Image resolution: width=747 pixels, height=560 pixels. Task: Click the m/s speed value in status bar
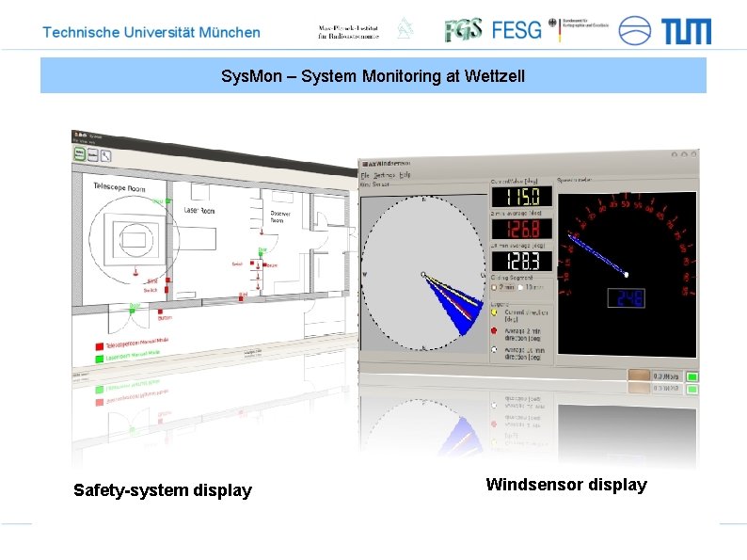point(666,376)
